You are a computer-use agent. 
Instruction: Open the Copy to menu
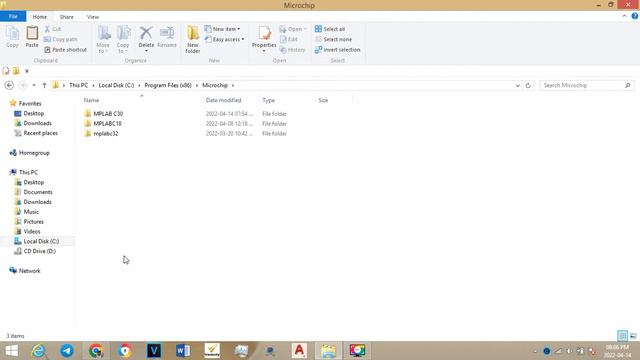click(x=123, y=39)
